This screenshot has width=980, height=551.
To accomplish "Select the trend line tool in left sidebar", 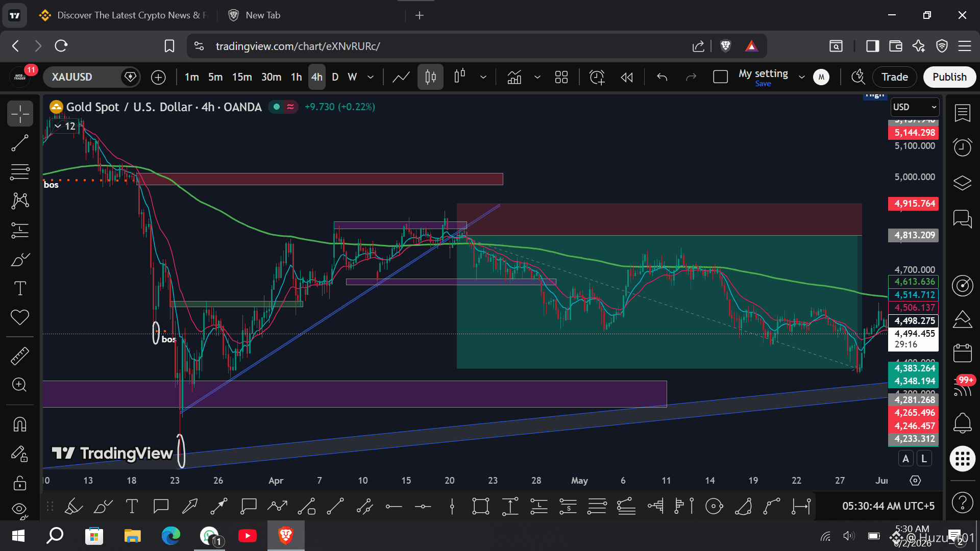I will point(20,143).
